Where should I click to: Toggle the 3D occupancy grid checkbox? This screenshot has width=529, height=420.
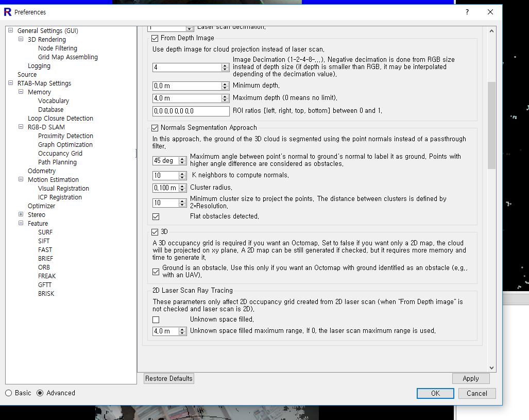tap(155, 232)
